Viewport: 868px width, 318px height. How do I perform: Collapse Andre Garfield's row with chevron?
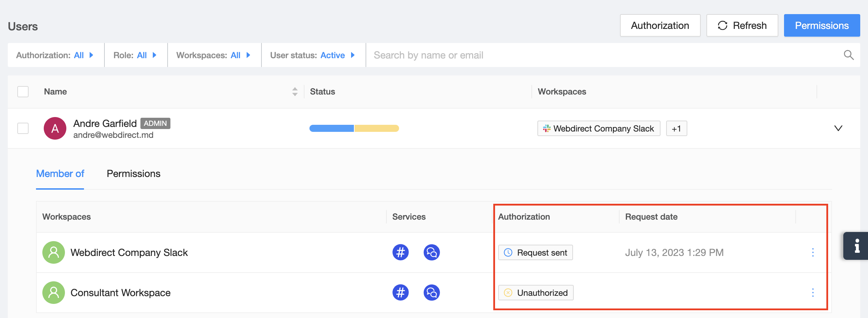point(838,128)
